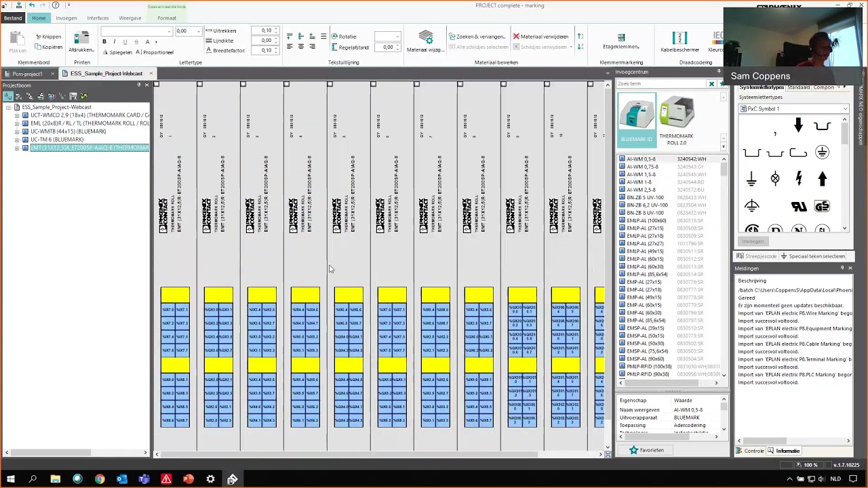Viewport: 868px width, 488px height.
Task: Right-align text in Tekstuitlijning
Action: [312, 47]
